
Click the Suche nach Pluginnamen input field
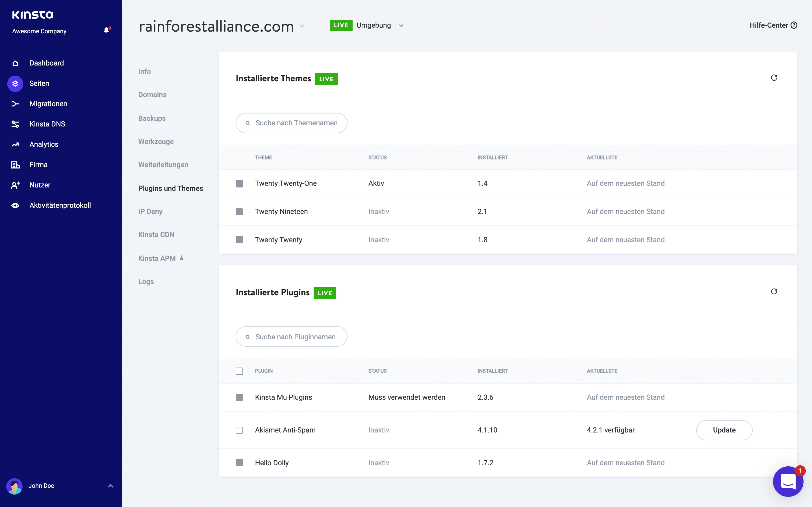pyautogui.click(x=291, y=336)
